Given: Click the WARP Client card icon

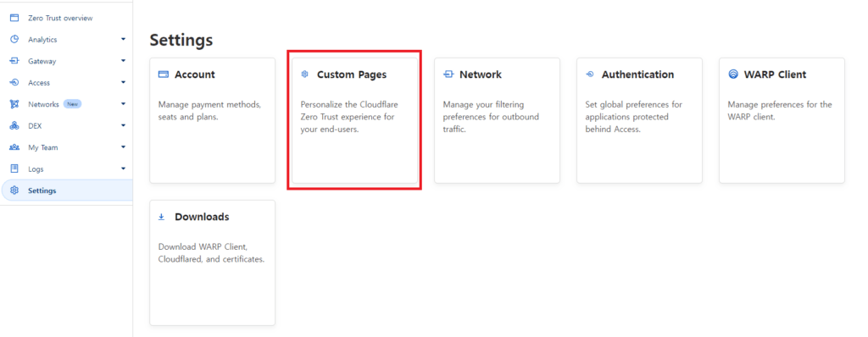Looking at the screenshot, I should [733, 75].
